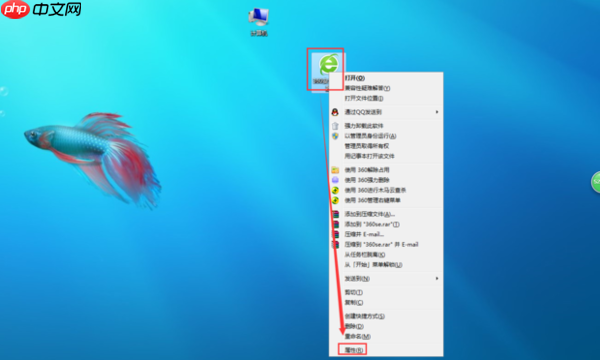Choose 打开(O) in the context menu
Viewport: 600px width, 360px height.
pos(355,78)
